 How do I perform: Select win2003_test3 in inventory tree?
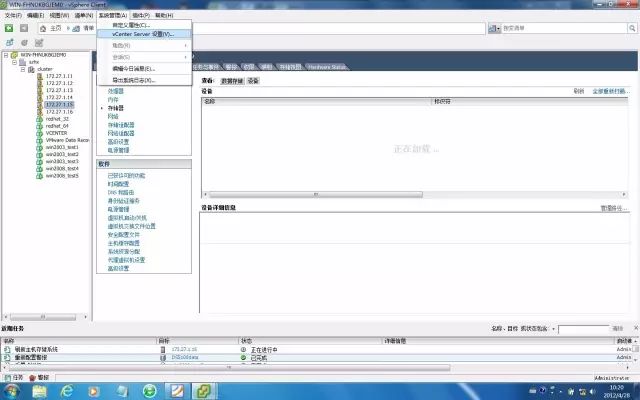[x=62, y=162]
